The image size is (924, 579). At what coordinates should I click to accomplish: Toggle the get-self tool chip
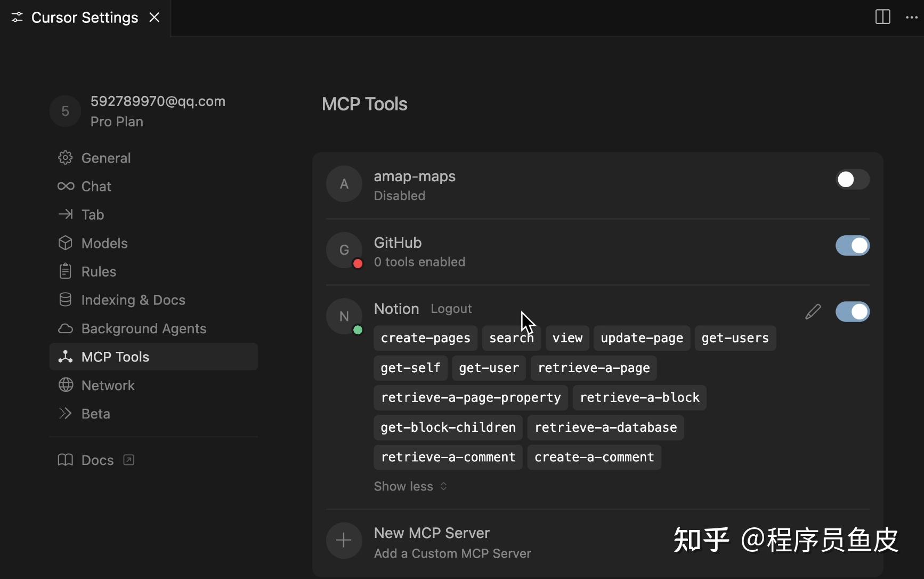coord(411,368)
